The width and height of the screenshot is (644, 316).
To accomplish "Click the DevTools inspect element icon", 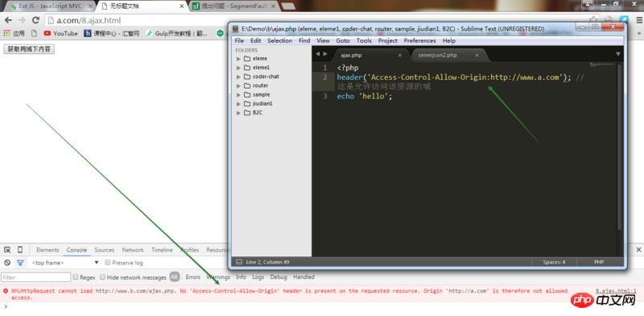I will (x=7, y=250).
